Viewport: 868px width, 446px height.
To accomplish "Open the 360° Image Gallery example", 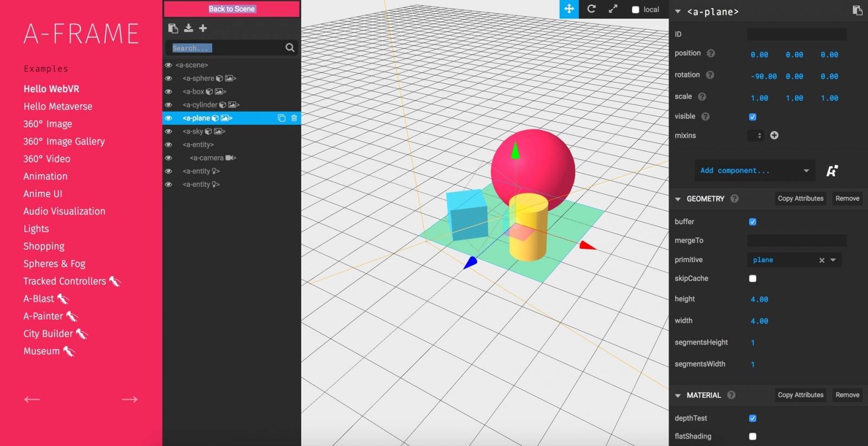I will click(64, 141).
